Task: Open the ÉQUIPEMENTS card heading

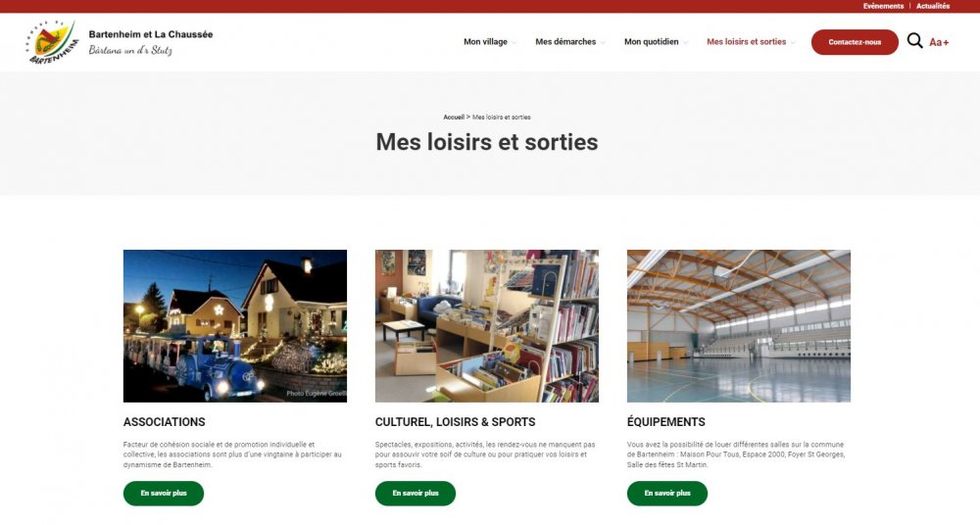Action: (x=665, y=422)
